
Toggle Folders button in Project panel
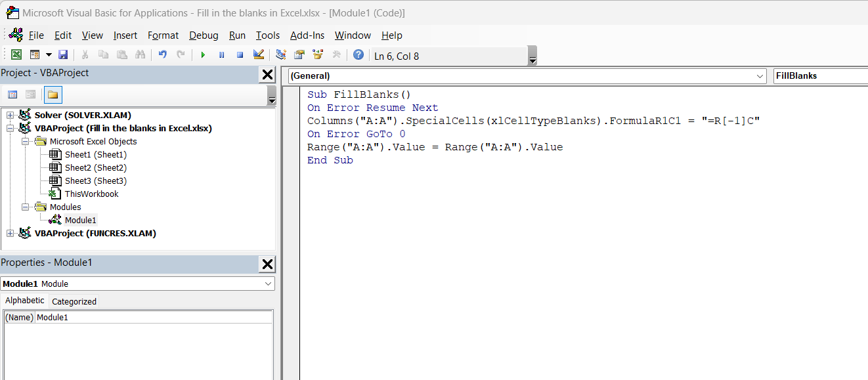point(53,95)
